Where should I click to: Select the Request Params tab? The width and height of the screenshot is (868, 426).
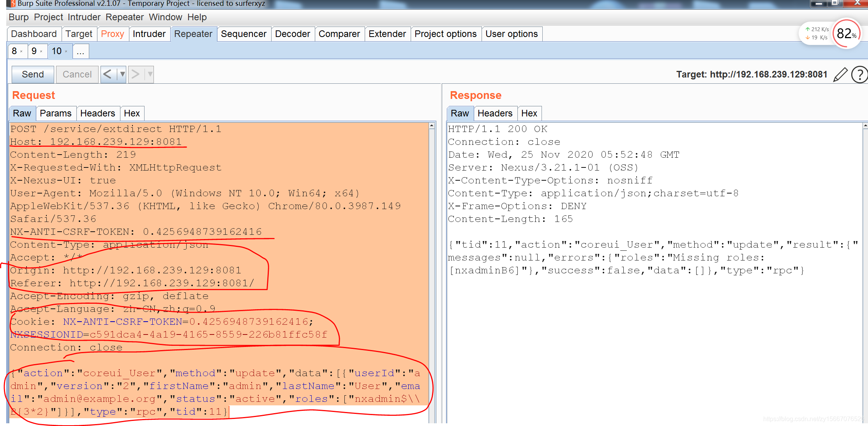(56, 113)
